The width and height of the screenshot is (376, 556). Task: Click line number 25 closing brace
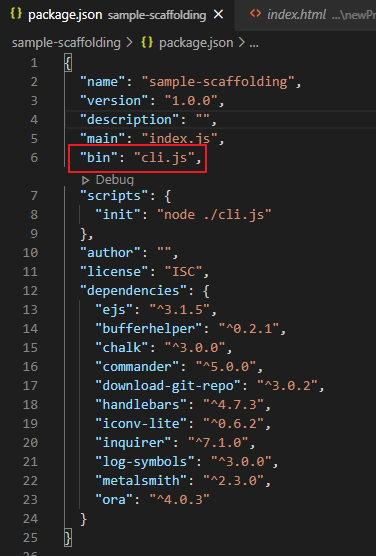click(30, 538)
